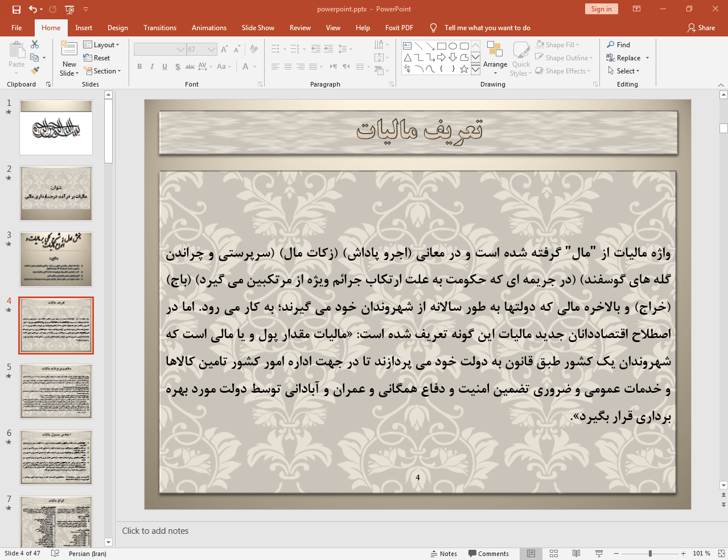Start Slide Show from status bar icon
Screen dimensions: 728x560
point(599,553)
